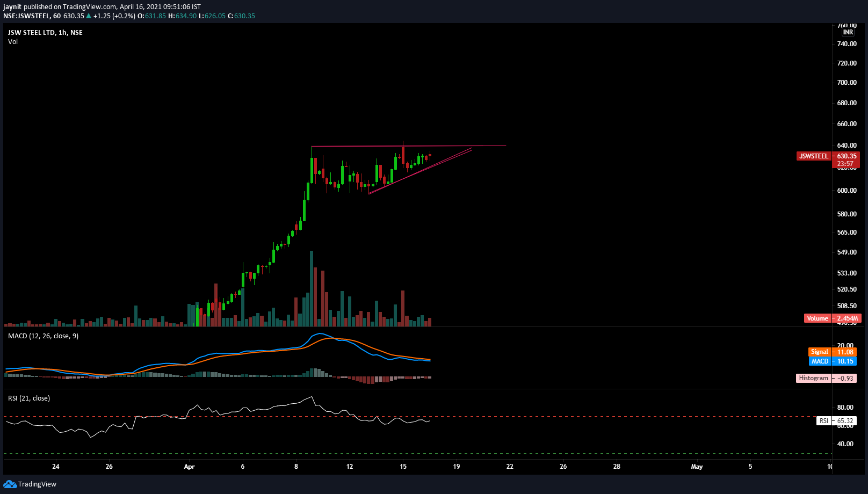The height and width of the screenshot is (494, 868).
Task: Click the Vol indicator label
Action: coord(13,42)
